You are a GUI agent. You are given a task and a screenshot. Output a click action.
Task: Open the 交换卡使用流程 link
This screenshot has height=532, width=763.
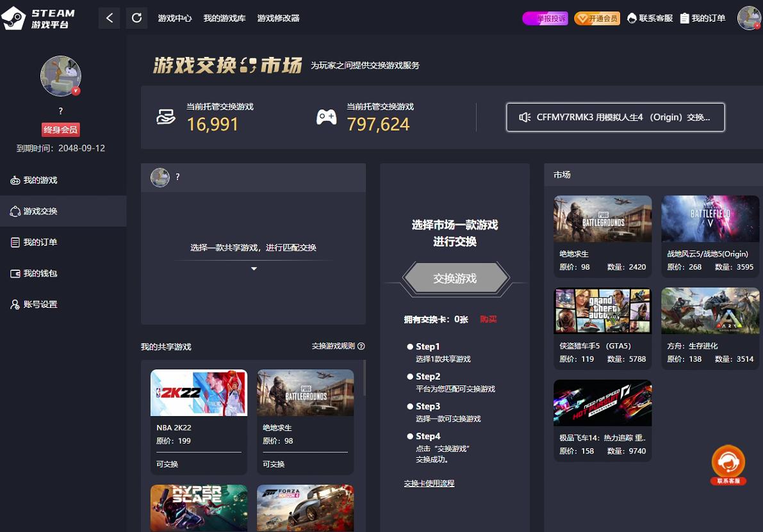coord(429,483)
